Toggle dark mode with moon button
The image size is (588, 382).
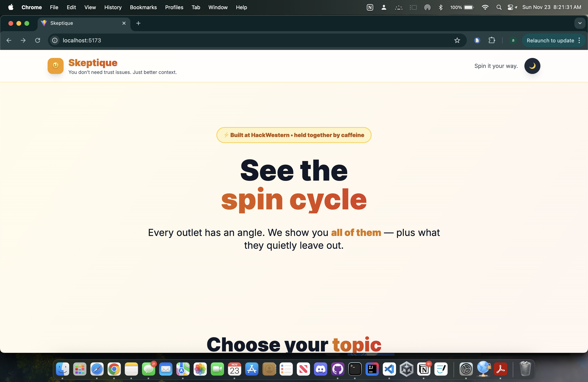point(532,66)
